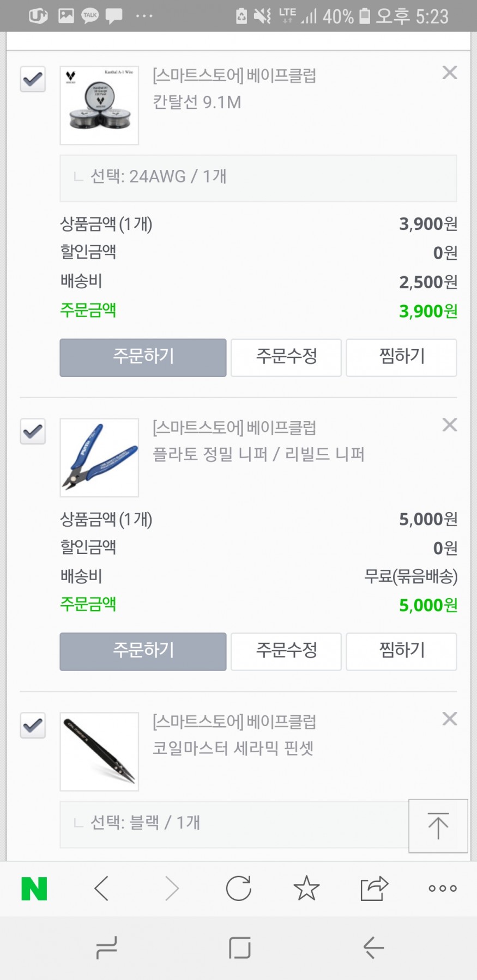477x980 pixels.
Task: Bookmark page with the star icon
Action: (306, 888)
